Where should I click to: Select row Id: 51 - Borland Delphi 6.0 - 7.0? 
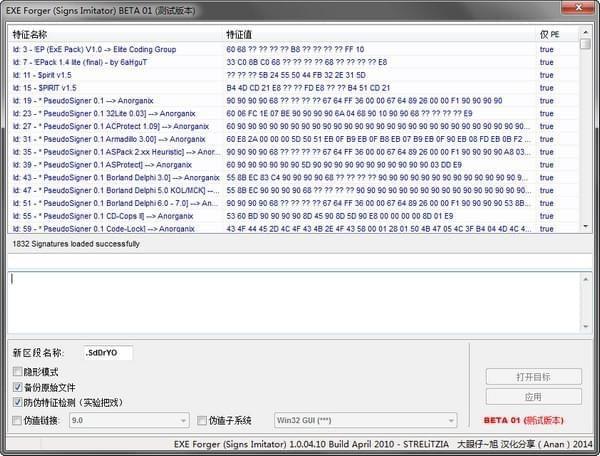pyautogui.click(x=293, y=203)
